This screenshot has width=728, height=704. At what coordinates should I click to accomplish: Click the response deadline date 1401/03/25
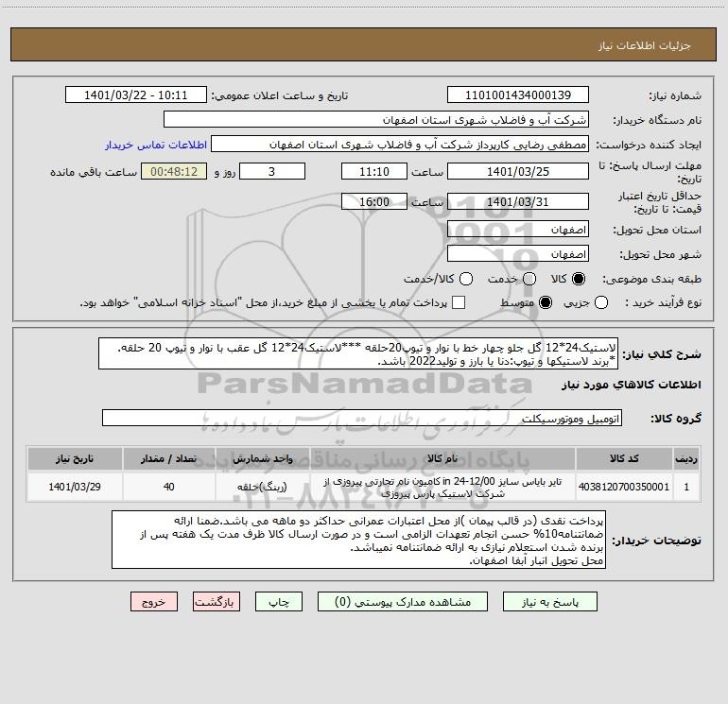pos(518,171)
